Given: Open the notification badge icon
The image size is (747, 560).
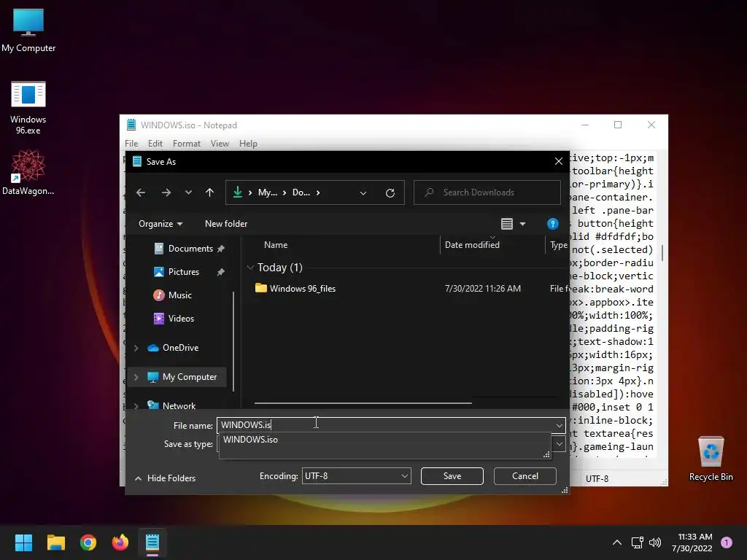Looking at the screenshot, I should pos(727,542).
